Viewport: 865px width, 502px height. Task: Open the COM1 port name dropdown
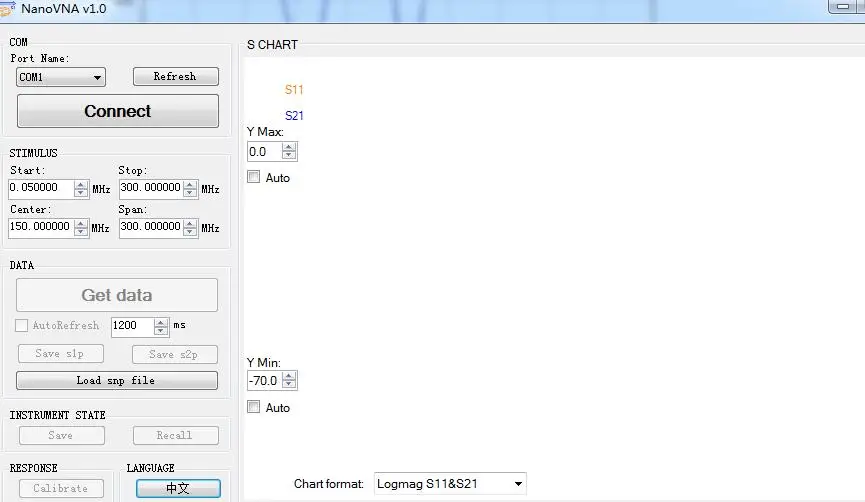pos(61,77)
